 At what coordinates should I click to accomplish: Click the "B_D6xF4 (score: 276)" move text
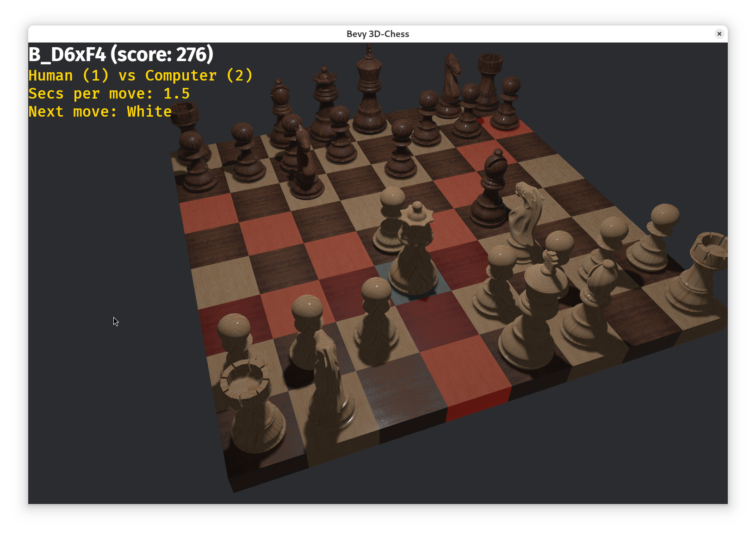click(x=121, y=55)
